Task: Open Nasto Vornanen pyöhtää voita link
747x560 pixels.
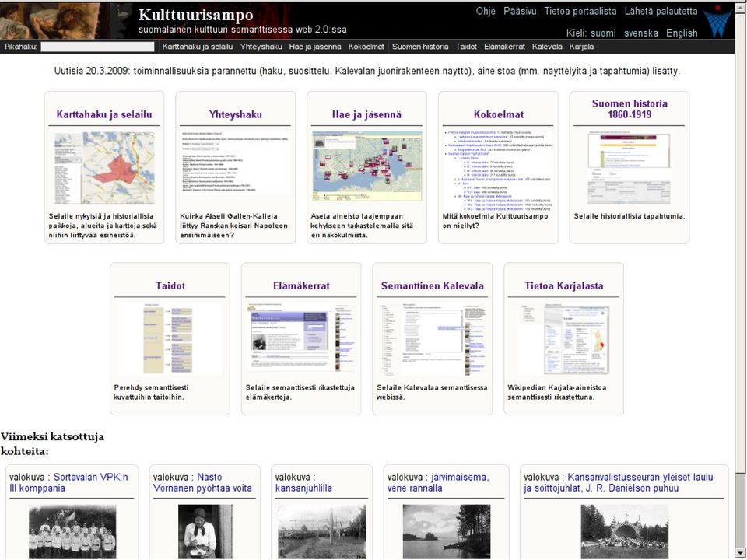Action: 202,482
